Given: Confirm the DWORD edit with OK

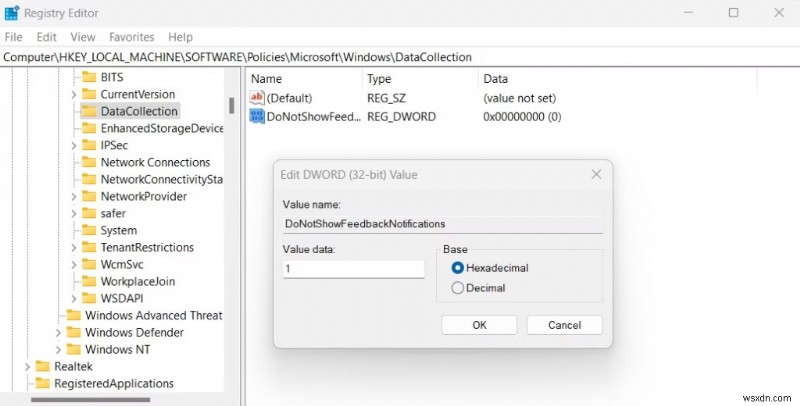Looking at the screenshot, I should (479, 325).
